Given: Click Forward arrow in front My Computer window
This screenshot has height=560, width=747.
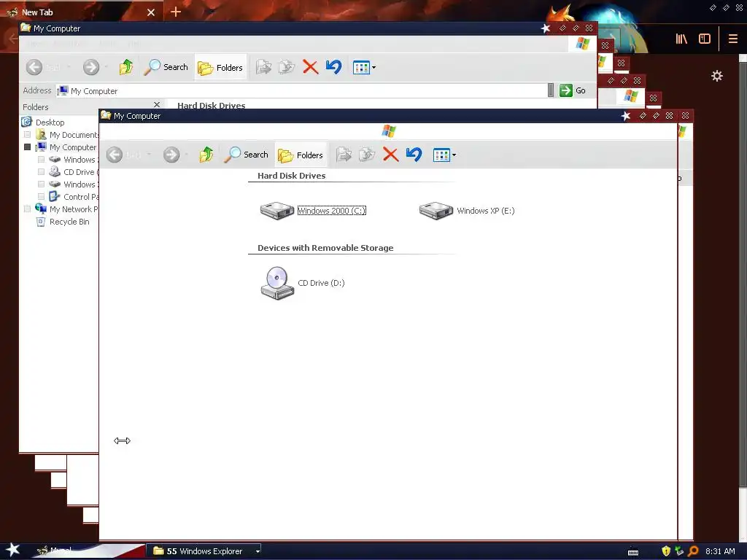Looking at the screenshot, I should click(171, 155).
